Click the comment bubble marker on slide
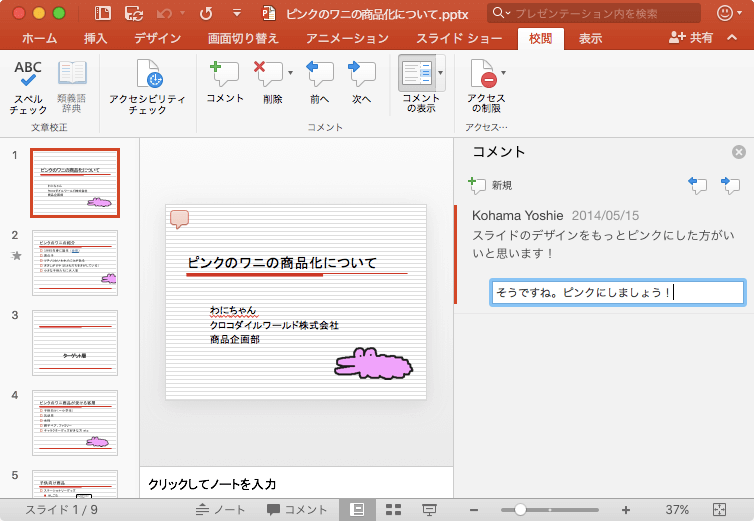Image resolution: width=754 pixels, height=521 pixels. tap(179, 219)
